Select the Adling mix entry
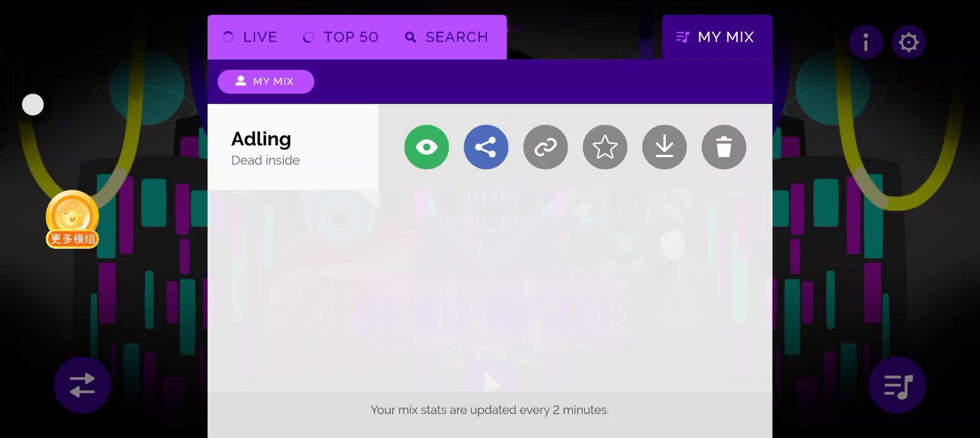The width and height of the screenshot is (980, 438). (293, 147)
